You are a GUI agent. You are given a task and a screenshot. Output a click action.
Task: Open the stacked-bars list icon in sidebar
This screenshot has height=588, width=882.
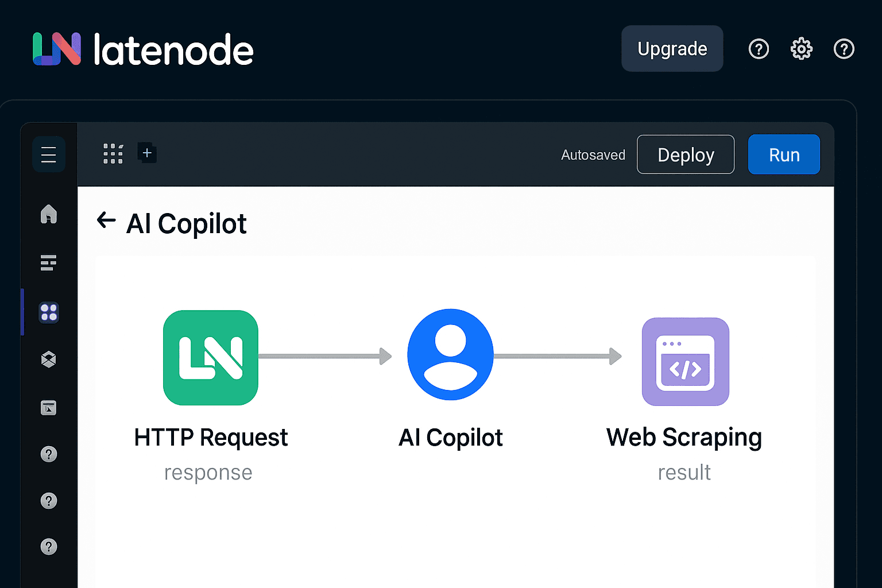[x=49, y=263]
